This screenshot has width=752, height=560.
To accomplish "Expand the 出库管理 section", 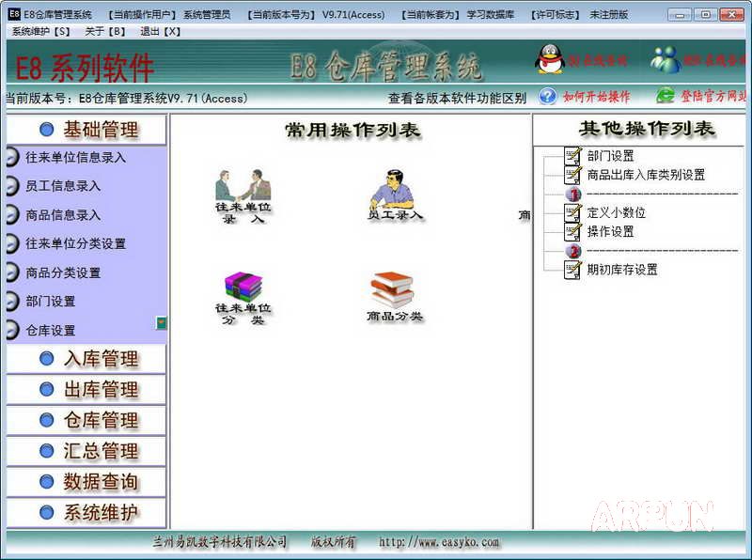I will [x=86, y=389].
